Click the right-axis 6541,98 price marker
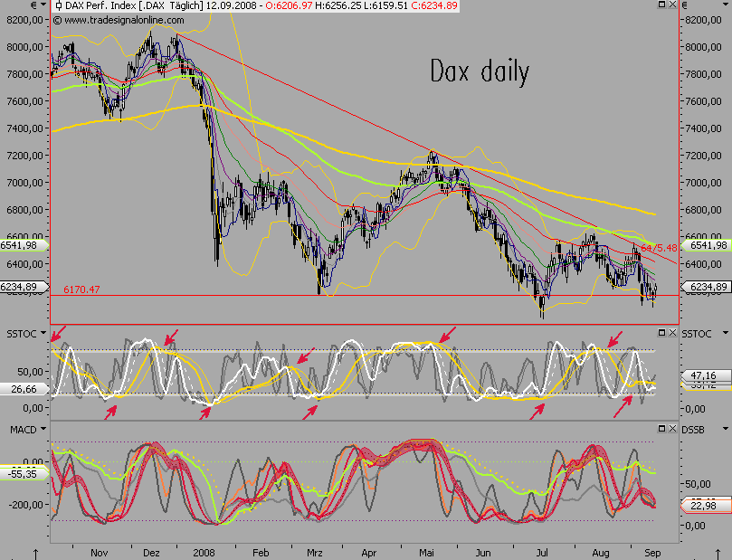Image resolution: width=732 pixels, height=560 pixels. (707, 245)
